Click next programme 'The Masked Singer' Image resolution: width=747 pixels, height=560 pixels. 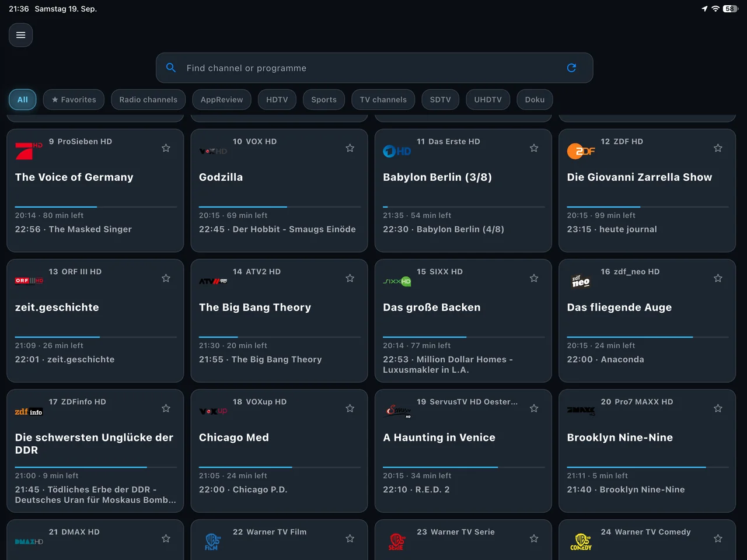74,229
